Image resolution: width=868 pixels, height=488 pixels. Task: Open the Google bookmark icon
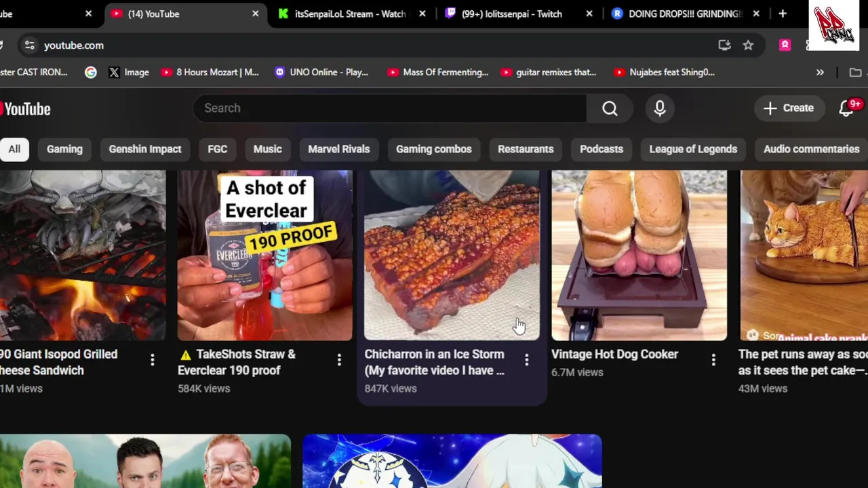pyautogui.click(x=91, y=72)
